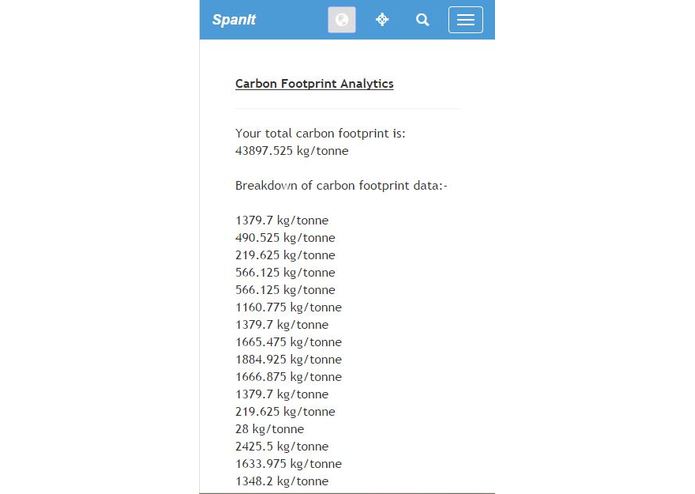695x494 pixels.
Task: Open search with the magnifier icon
Action: click(422, 19)
